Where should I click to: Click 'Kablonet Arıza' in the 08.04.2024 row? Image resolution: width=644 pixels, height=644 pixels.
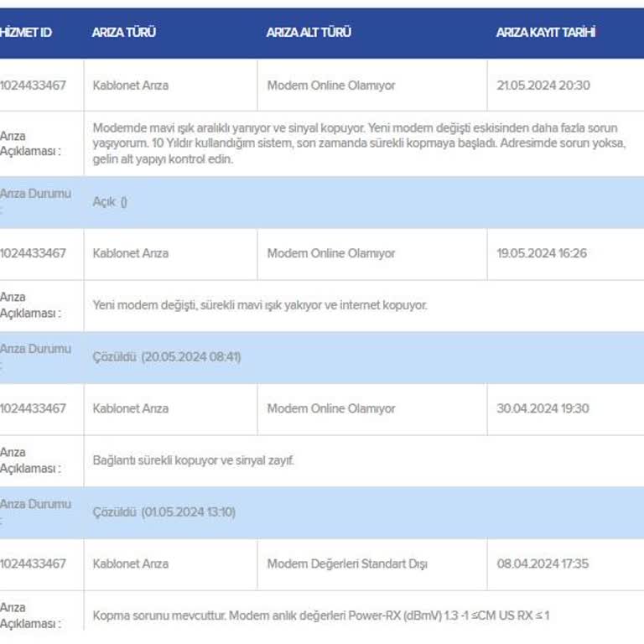pos(131,563)
